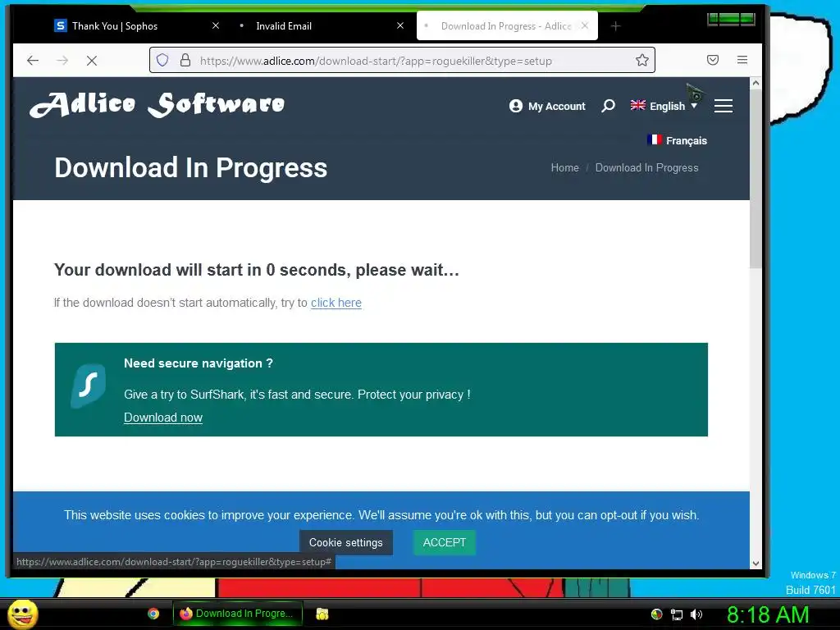Open the Firefox hamburger application menu
This screenshot has height=630, width=840.
point(742,60)
